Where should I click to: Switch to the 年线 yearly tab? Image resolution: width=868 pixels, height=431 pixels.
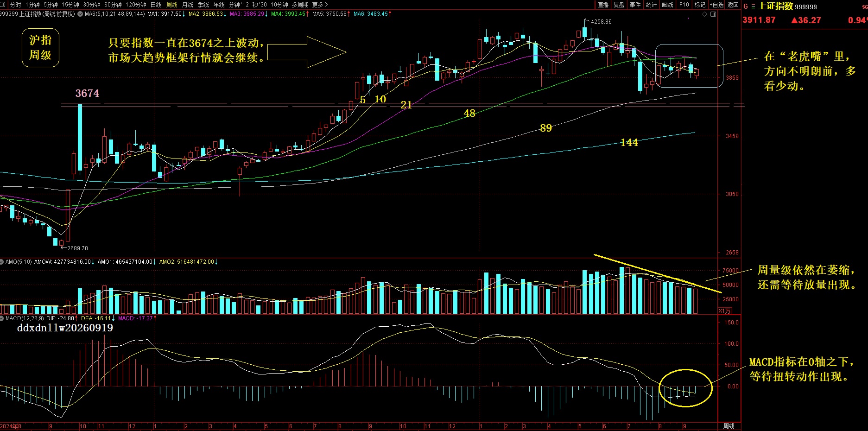219,5
